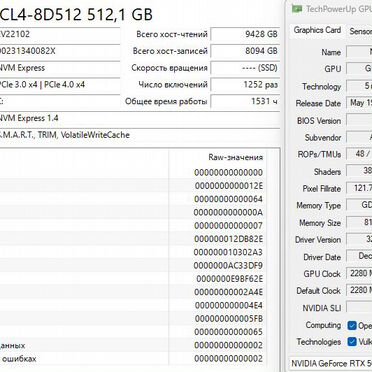372x372 pixels.
Task: Click the Всего хост-чтений label
Action: point(172,34)
